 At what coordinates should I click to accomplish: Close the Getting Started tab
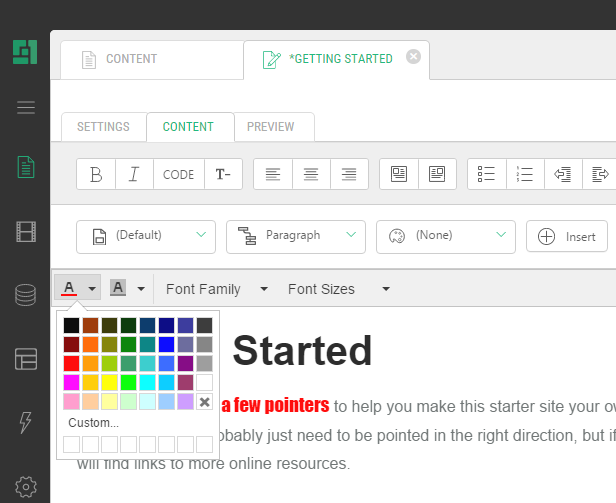point(413,57)
